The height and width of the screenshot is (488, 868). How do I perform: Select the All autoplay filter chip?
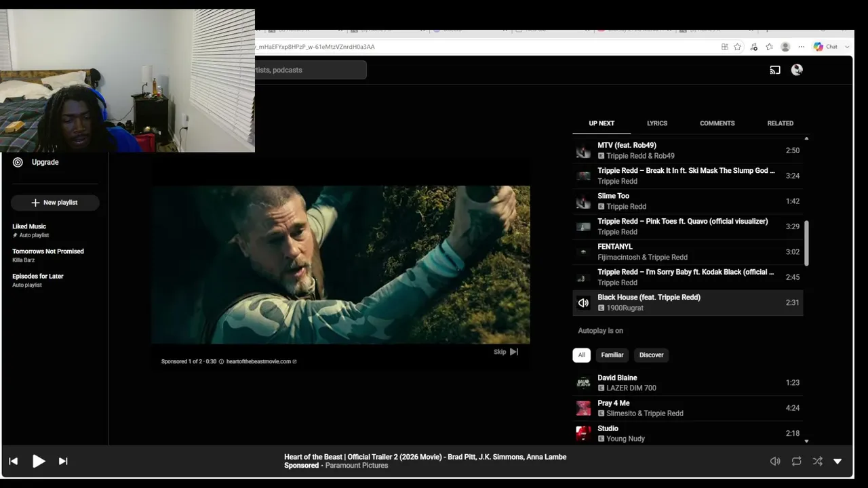coord(581,355)
